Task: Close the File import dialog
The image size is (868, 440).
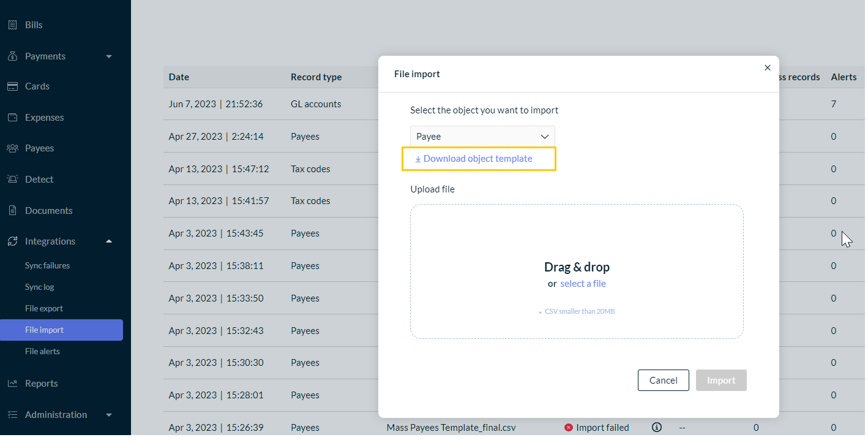Action: 768,68
